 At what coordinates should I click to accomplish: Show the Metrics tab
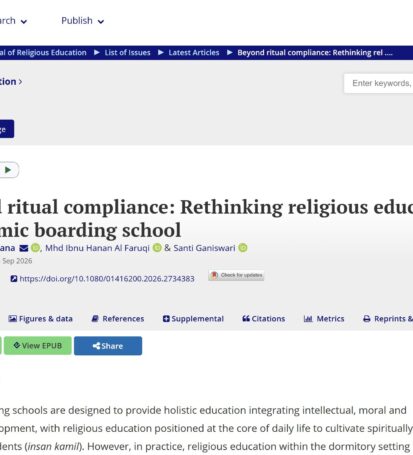(x=324, y=319)
